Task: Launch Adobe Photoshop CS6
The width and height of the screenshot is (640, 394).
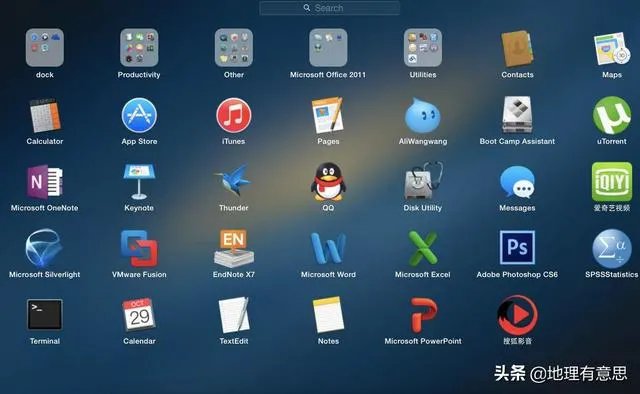Action: pyautogui.click(x=517, y=247)
